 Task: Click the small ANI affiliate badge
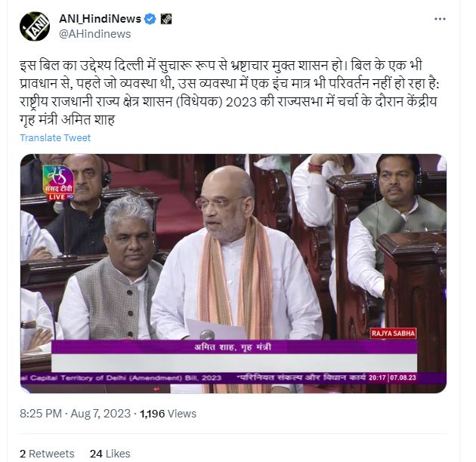[x=165, y=19]
